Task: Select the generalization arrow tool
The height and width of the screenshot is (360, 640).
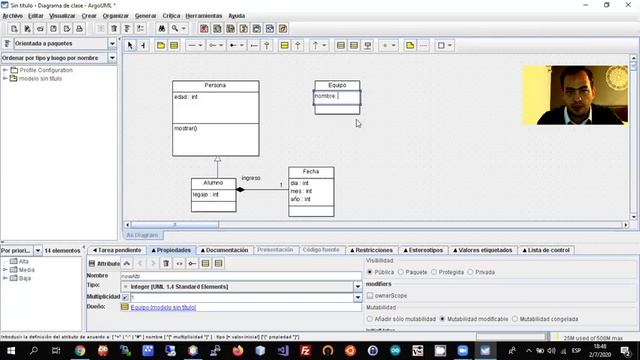Action: 267,45
